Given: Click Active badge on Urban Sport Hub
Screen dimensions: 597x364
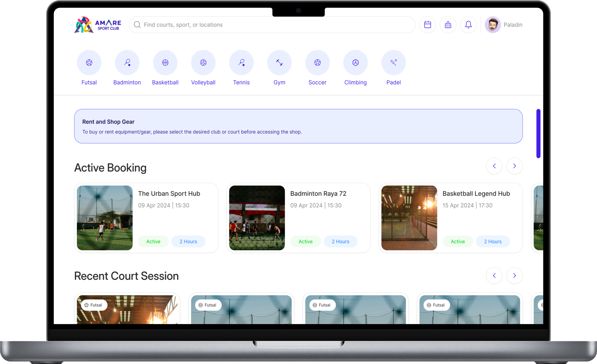Looking at the screenshot, I should [x=153, y=241].
